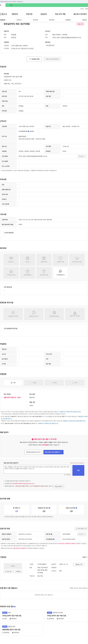Click the 기타 screening method tile
This screenshot has height=644, width=88.
click(75, 383)
